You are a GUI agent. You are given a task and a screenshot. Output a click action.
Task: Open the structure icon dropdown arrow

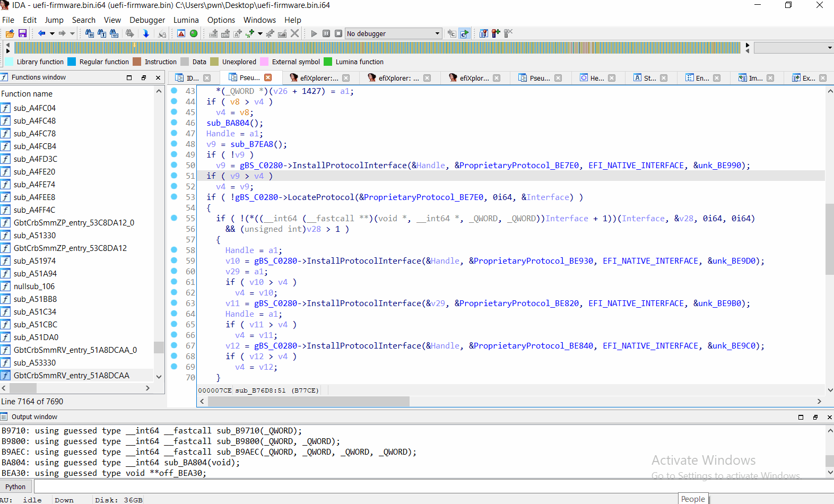[260, 33]
